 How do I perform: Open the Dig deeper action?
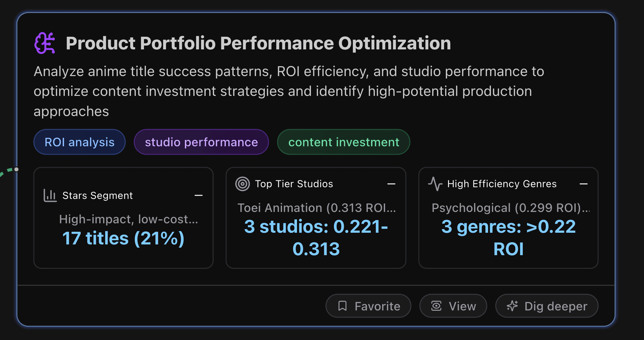coord(547,306)
